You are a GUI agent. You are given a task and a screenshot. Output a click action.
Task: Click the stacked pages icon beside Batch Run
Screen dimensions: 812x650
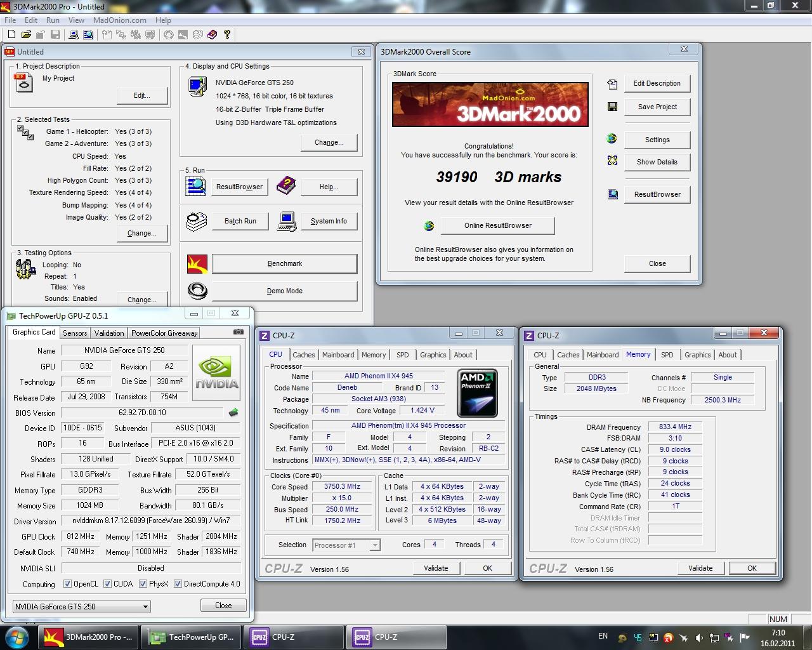click(x=197, y=221)
